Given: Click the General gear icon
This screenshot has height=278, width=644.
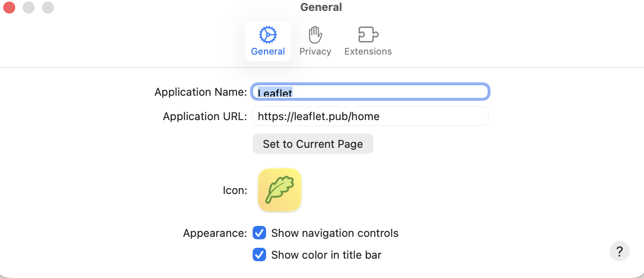Looking at the screenshot, I should [x=268, y=35].
